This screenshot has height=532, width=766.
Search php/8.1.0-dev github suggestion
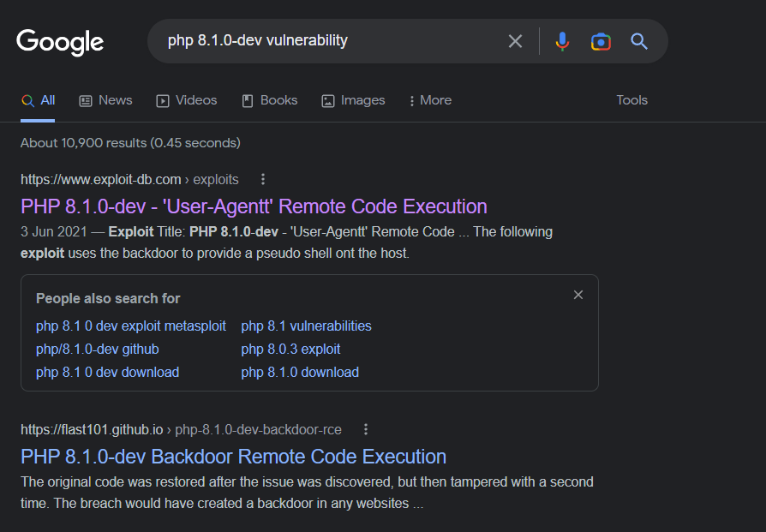click(x=97, y=350)
